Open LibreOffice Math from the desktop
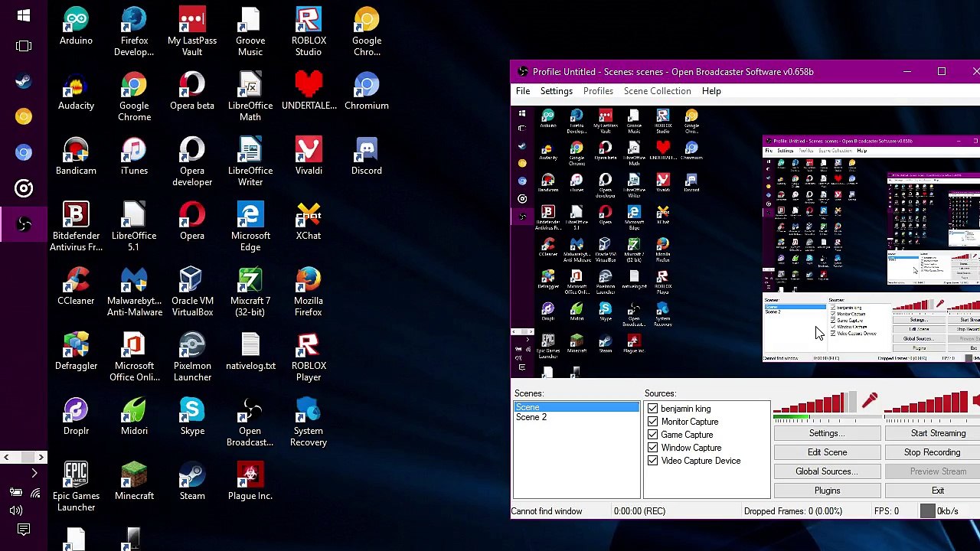The height and width of the screenshot is (551, 980). 250,96
